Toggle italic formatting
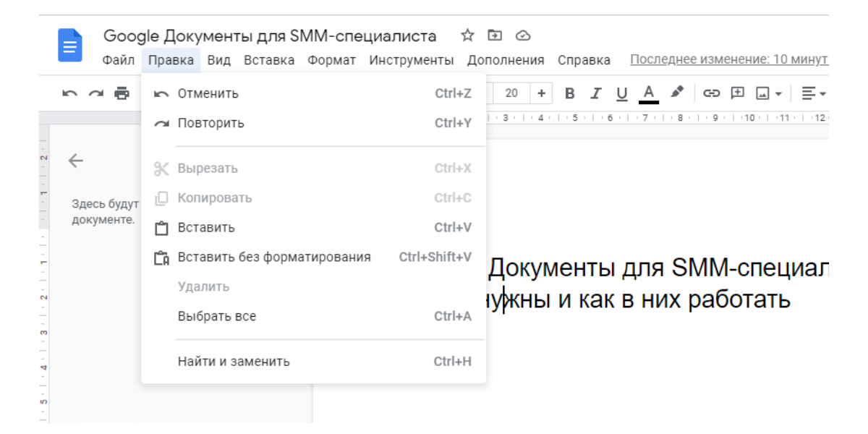Screen dimensions: 868x434 pos(595,93)
